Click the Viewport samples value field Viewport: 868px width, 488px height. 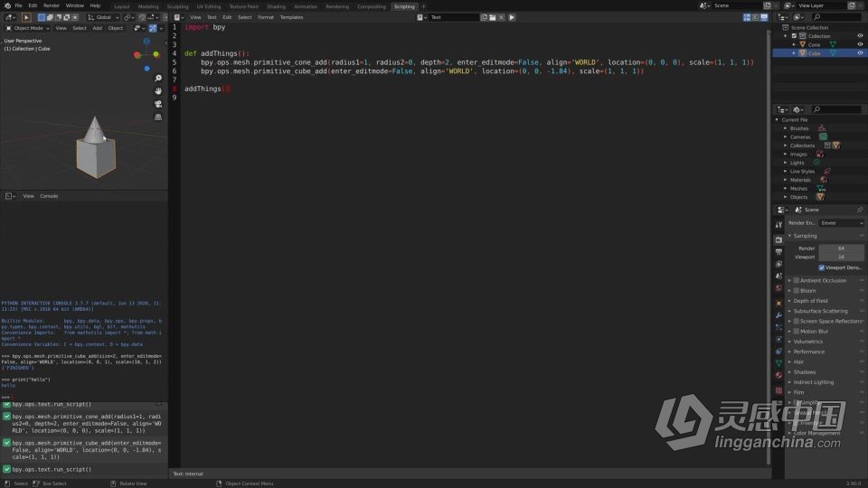click(841, 257)
